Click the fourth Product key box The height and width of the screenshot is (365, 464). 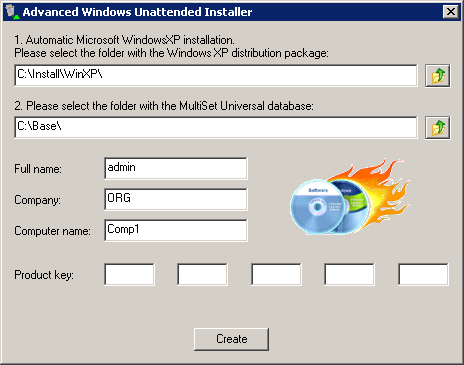[349, 274]
